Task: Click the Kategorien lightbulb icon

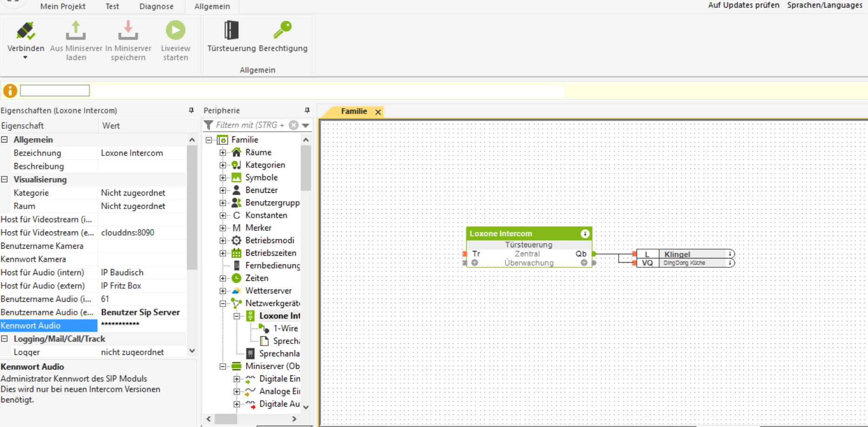Action: tap(236, 165)
